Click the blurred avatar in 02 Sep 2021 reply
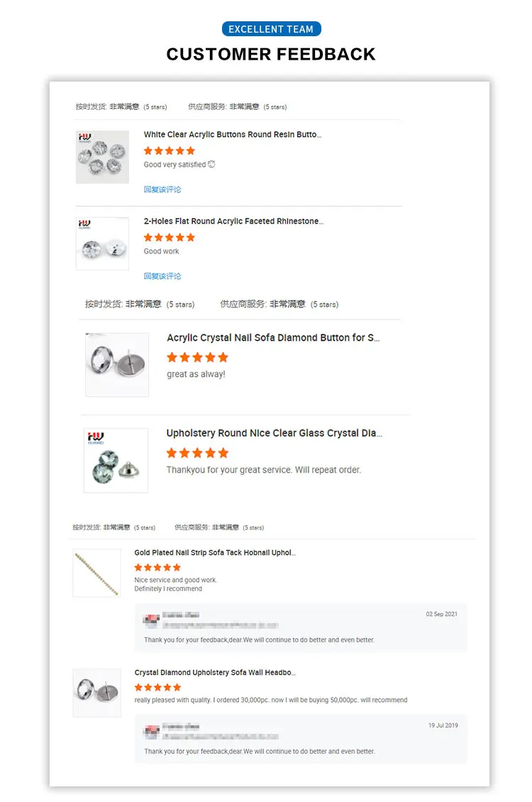The width and height of the screenshot is (532, 802). coord(151,621)
